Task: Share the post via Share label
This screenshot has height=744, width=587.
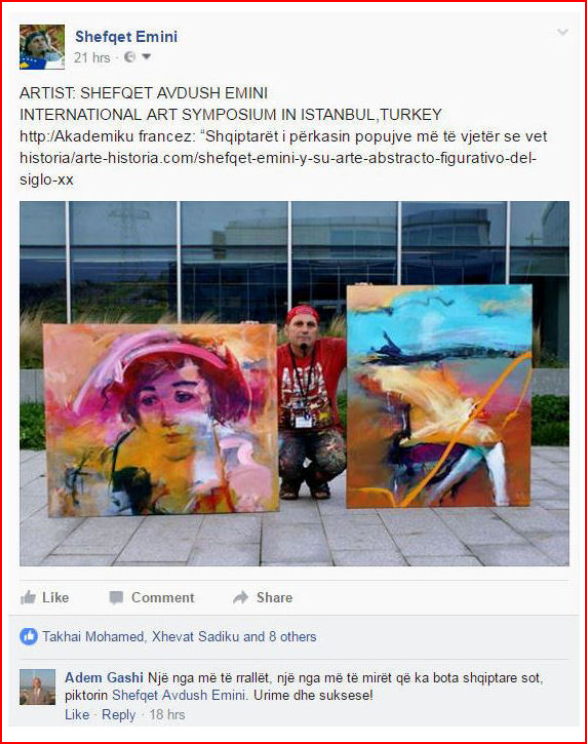Action: [274, 597]
